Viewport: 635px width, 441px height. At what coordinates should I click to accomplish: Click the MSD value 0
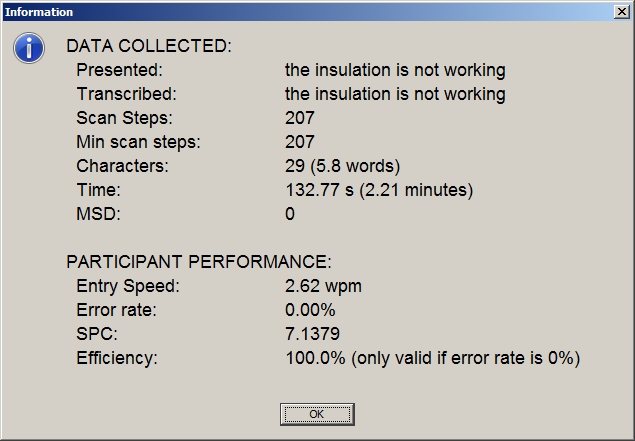290,214
